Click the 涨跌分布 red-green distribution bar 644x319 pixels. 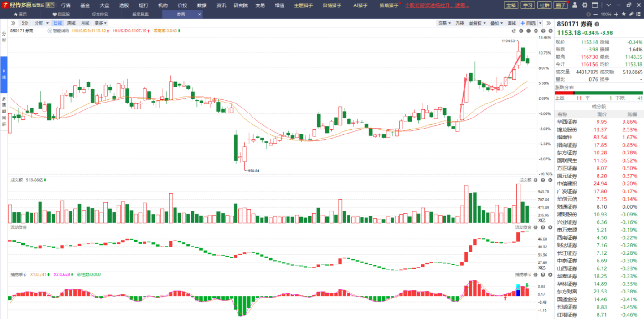click(x=599, y=93)
